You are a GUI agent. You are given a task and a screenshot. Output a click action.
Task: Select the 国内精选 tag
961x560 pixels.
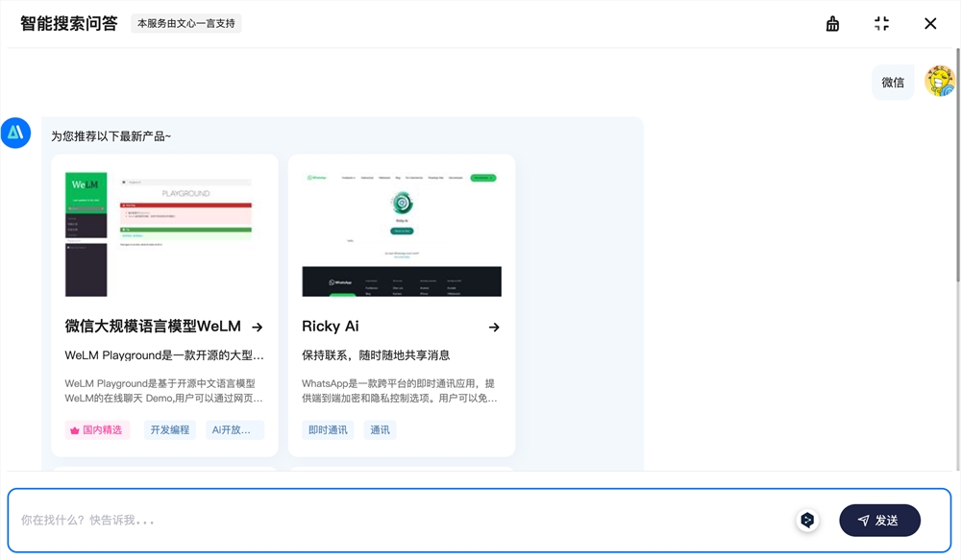pyautogui.click(x=96, y=429)
